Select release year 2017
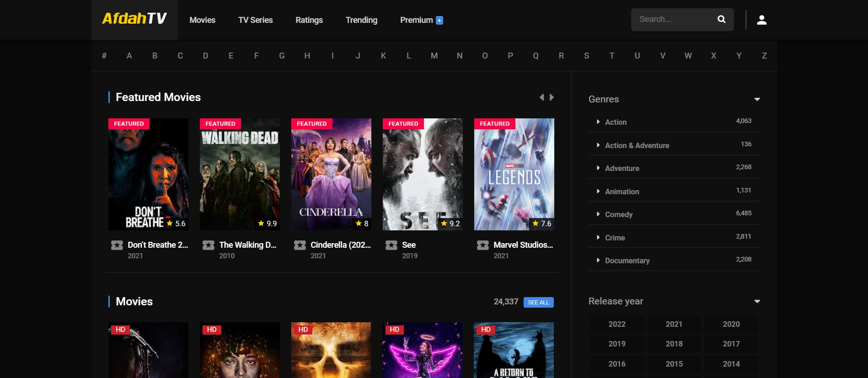The image size is (868, 378). click(731, 344)
